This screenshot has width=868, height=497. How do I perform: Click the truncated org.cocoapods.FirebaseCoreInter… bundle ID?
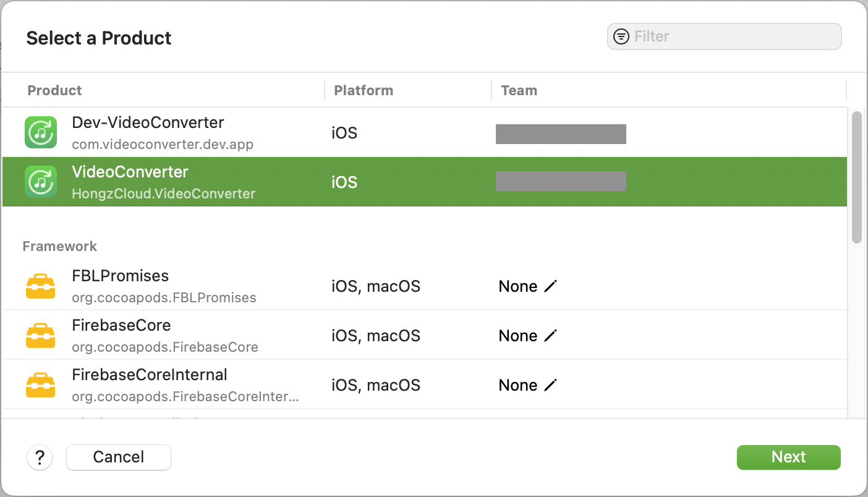185,396
